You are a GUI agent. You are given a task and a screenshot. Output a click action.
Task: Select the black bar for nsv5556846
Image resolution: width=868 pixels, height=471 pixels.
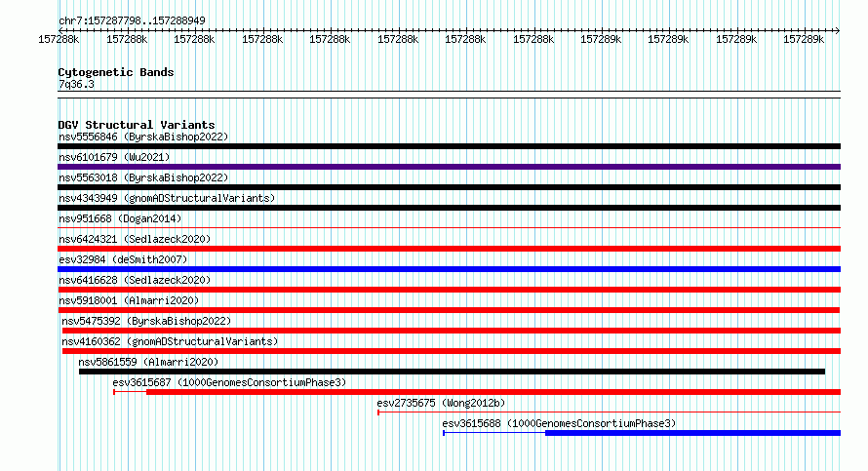pos(449,146)
